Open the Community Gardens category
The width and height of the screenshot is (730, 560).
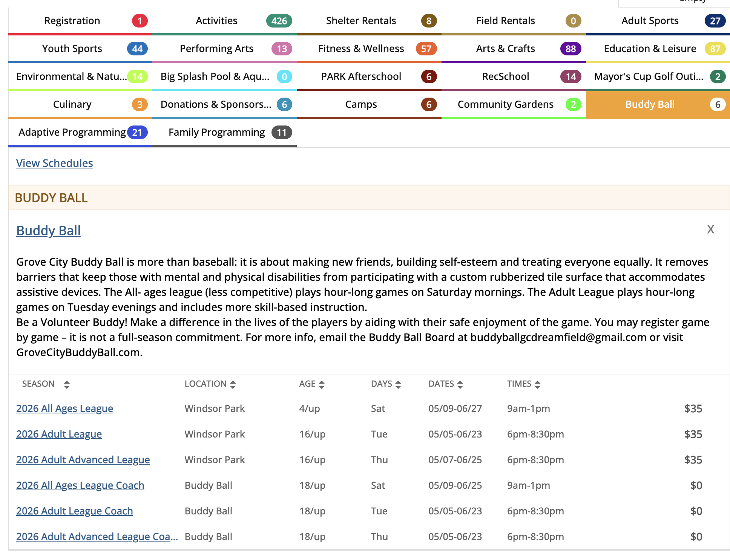(505, 104)
